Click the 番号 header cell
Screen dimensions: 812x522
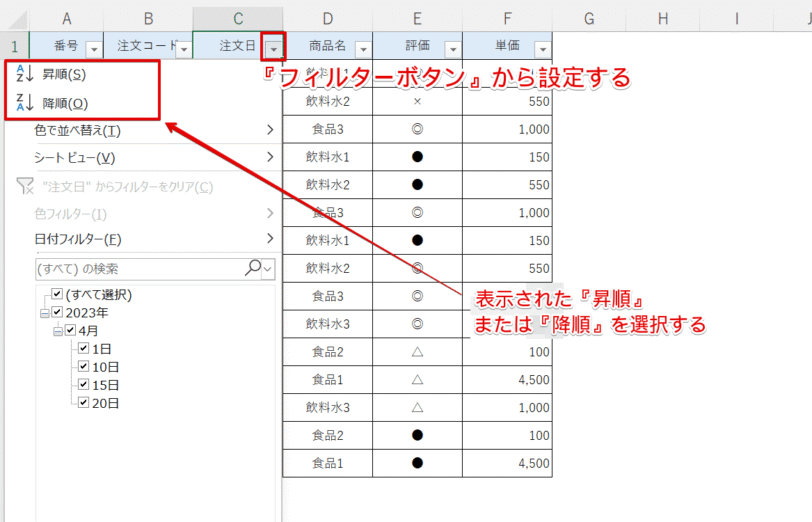pyautogui.click(x=66, y=46)
